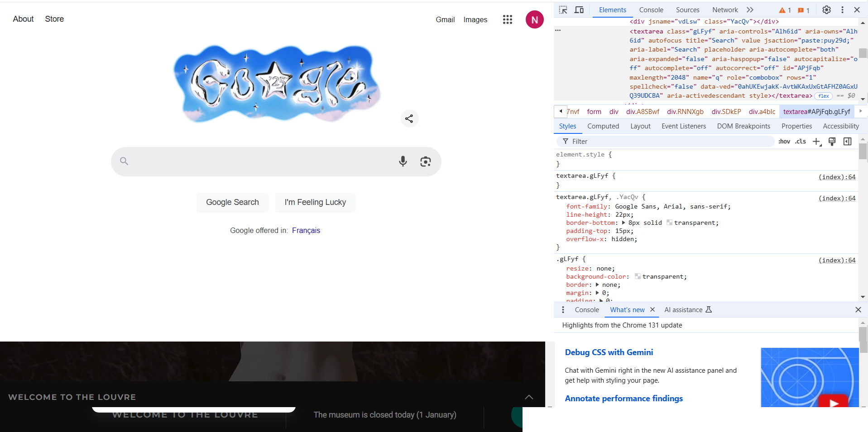Screen dimensions: 868x432
Task: Select the Computed pane tab
Action: click(603, 126)
